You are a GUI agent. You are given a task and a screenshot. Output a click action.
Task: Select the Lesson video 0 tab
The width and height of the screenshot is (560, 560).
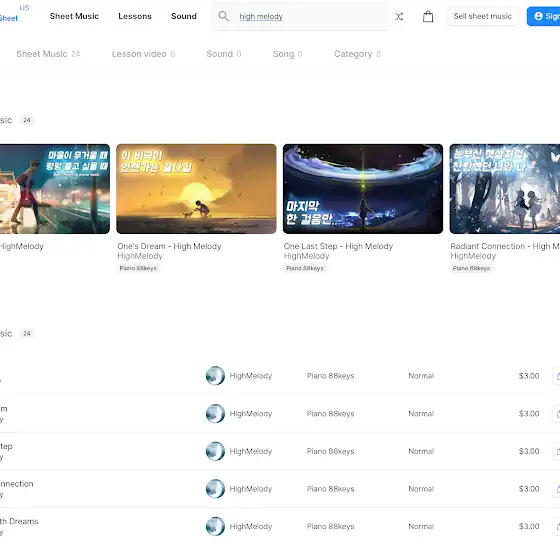[144, 54]
